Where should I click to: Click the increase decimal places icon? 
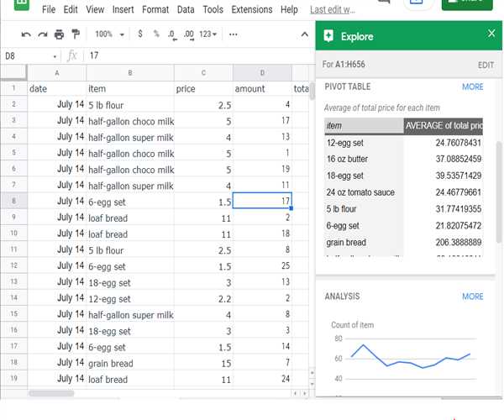[188, 34]
